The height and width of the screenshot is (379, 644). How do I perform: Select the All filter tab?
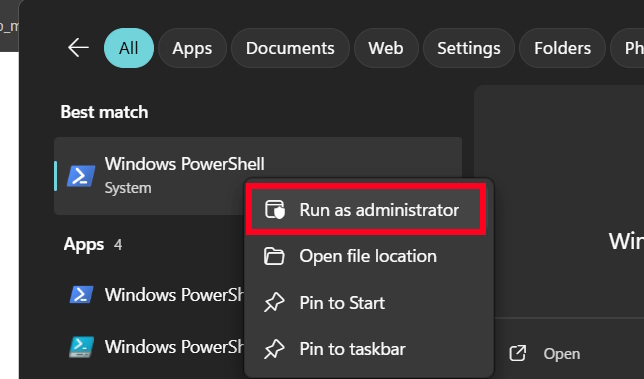click(x=129, y=48)
